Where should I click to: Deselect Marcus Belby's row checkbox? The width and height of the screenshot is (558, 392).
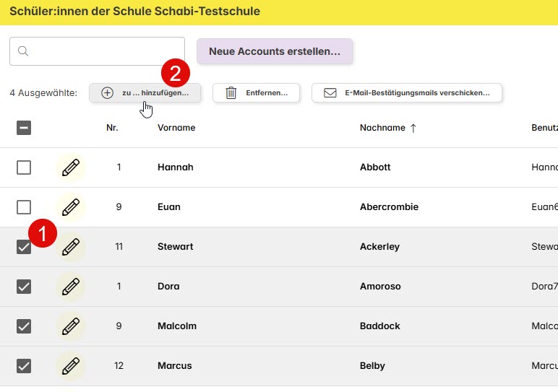point(24,366)
